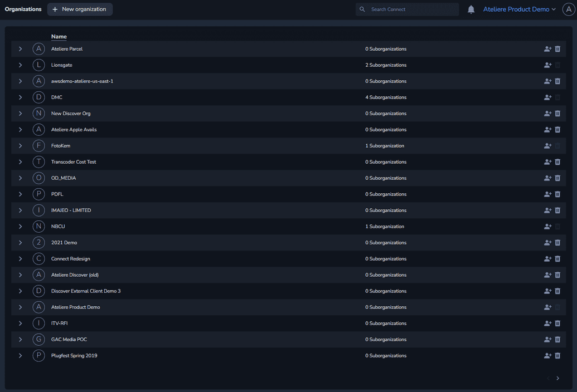Image resolution: width=577 pixels, height=392 pixels.
Task: Expand the FotoKem organization row
Action: point(20,146)
